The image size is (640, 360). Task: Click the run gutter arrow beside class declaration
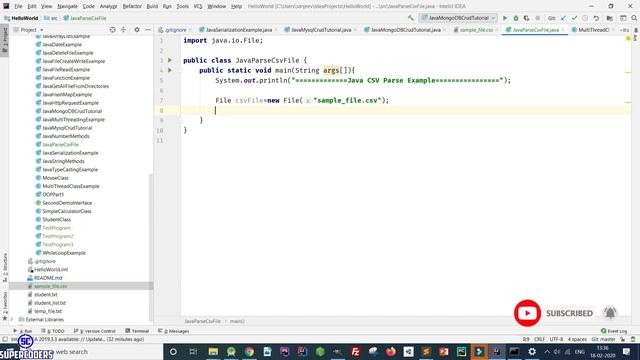tap(170, 60)
